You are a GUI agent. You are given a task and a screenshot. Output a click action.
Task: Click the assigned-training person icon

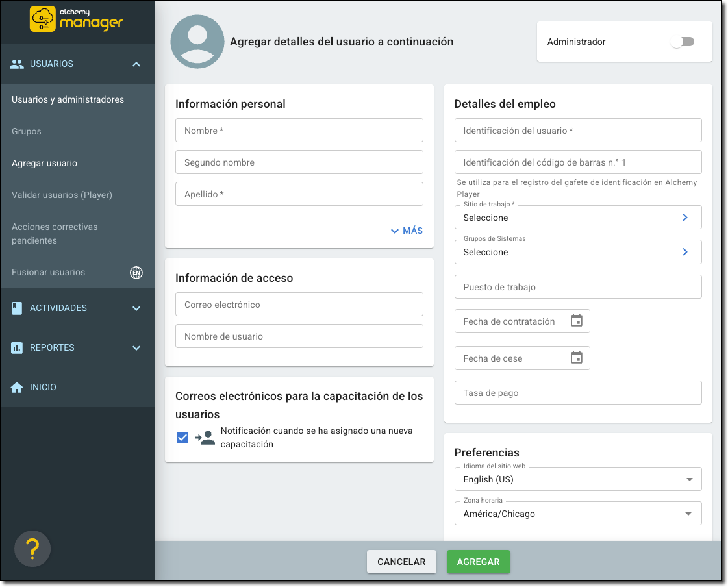coord(205,438)
